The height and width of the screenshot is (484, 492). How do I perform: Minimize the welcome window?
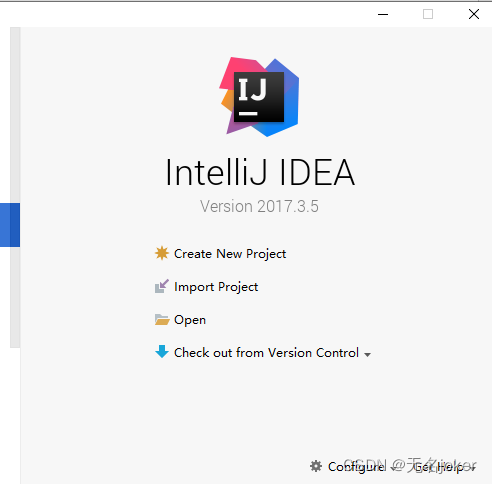(x=383, y=14)
